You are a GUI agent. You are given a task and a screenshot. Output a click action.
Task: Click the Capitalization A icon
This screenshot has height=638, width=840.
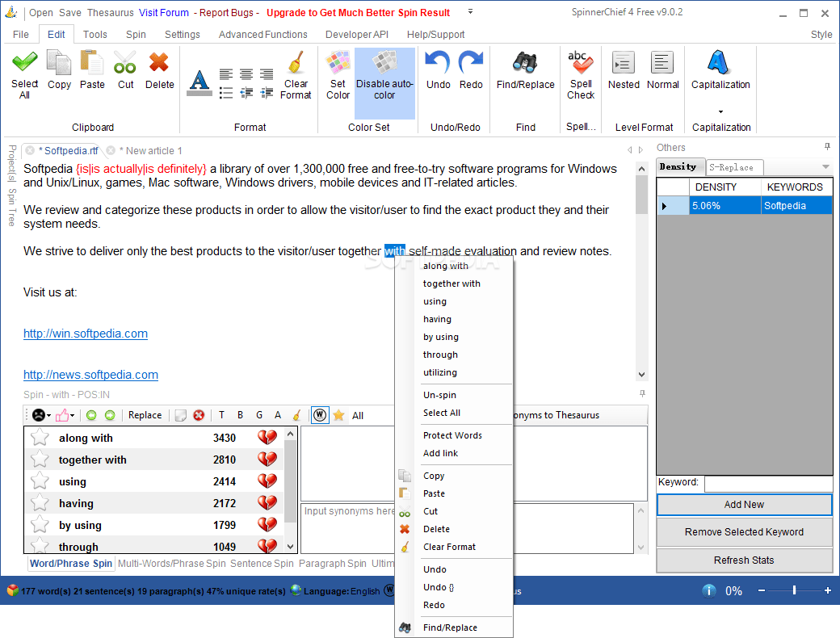718,62
